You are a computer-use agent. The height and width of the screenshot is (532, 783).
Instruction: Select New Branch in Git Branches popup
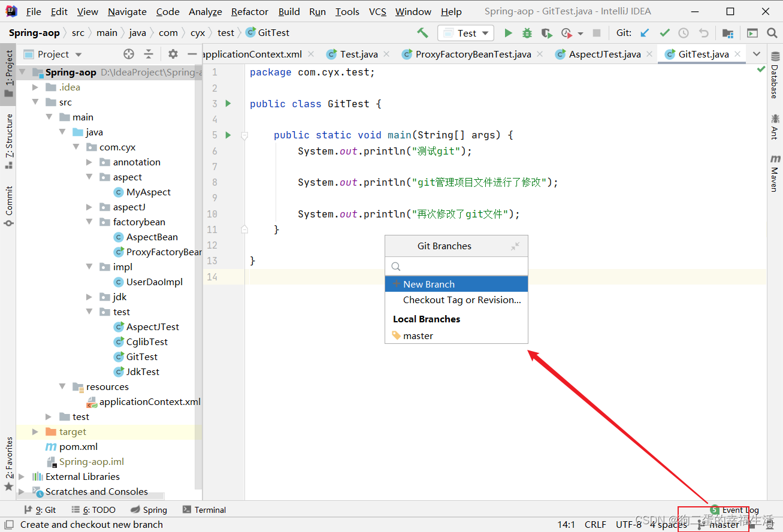(457, 284)
